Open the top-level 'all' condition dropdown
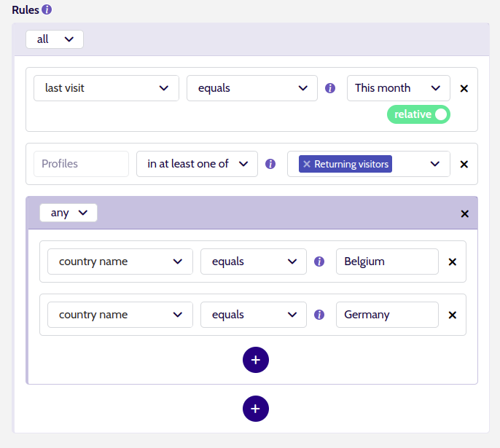 [x=55, y=39]
